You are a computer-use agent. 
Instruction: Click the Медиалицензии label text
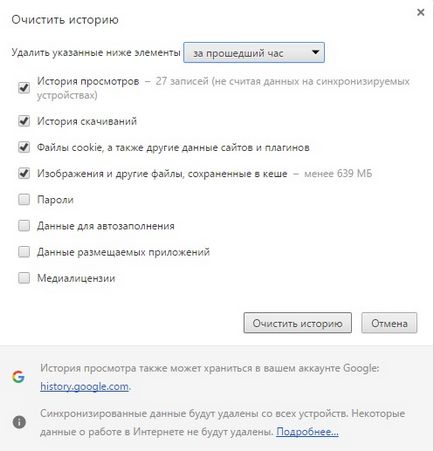[x=76, y=278]
